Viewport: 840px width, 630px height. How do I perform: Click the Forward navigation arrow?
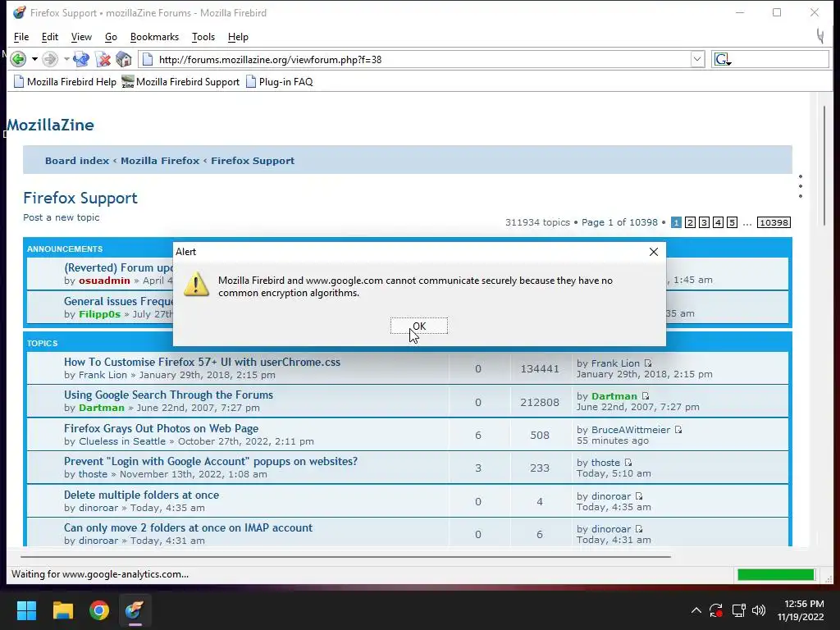coord(50,59)
